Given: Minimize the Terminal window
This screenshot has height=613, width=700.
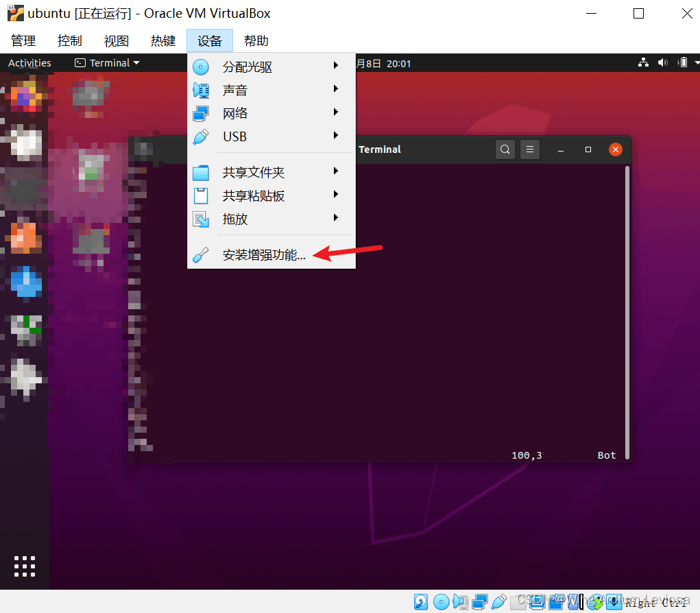Looking at the screenshot, I should [561, 150].
